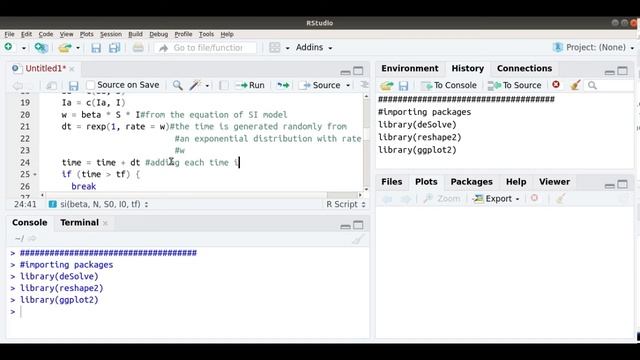Re-run the previous code region
Screen dimensions: 640x360
point(283,85)
